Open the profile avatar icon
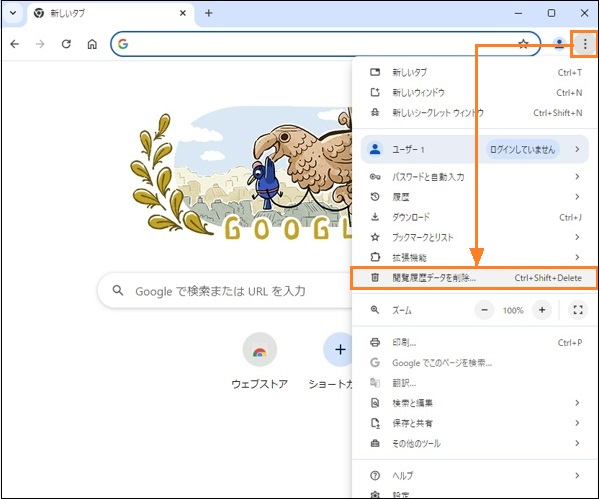 [x=559, y=44]
